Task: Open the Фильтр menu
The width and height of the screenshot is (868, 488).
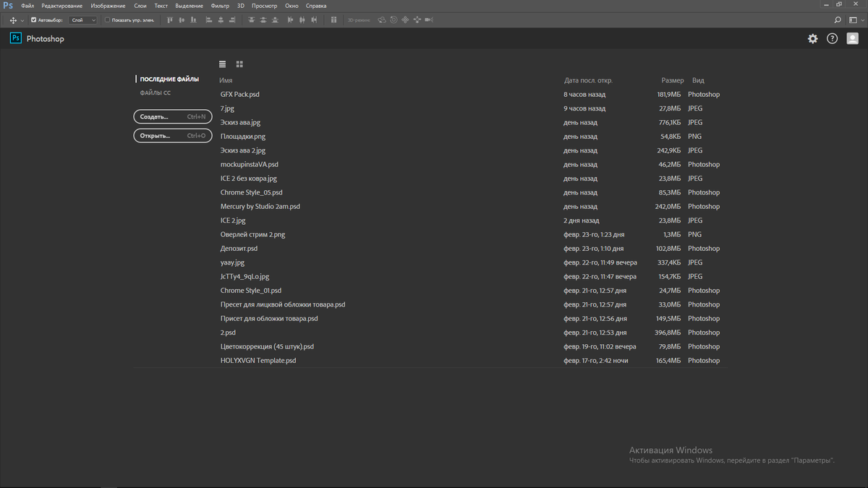Action: [x=220, y=5]
